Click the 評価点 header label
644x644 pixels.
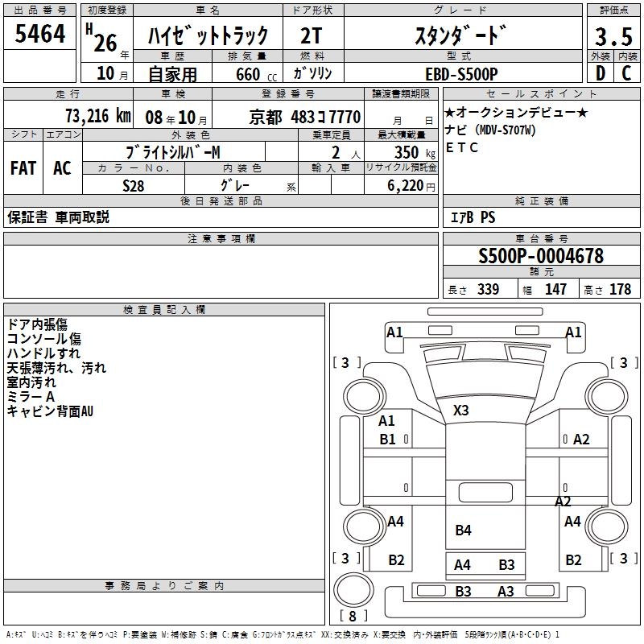coord(613,10)
